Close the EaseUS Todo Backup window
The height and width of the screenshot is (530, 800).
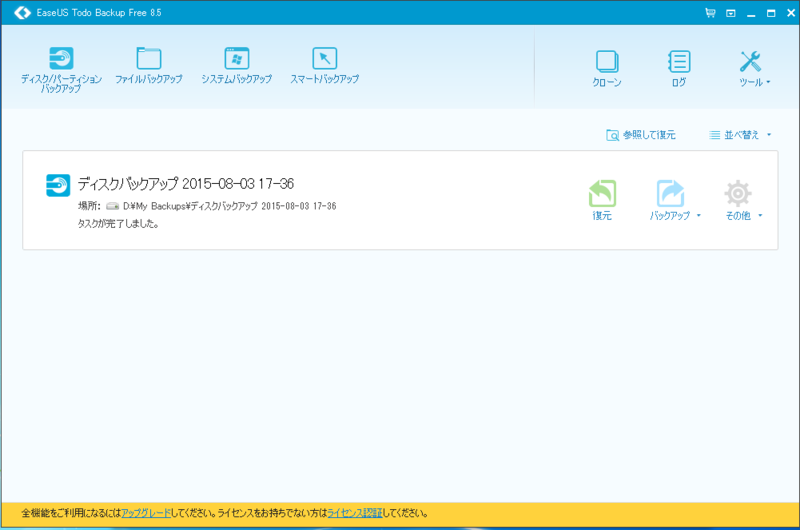791,13
